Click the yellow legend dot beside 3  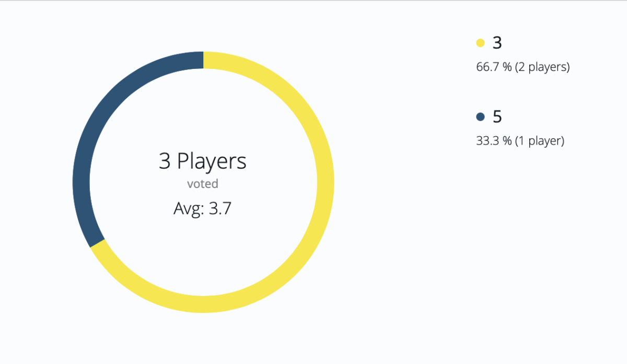tap(481, 43)
